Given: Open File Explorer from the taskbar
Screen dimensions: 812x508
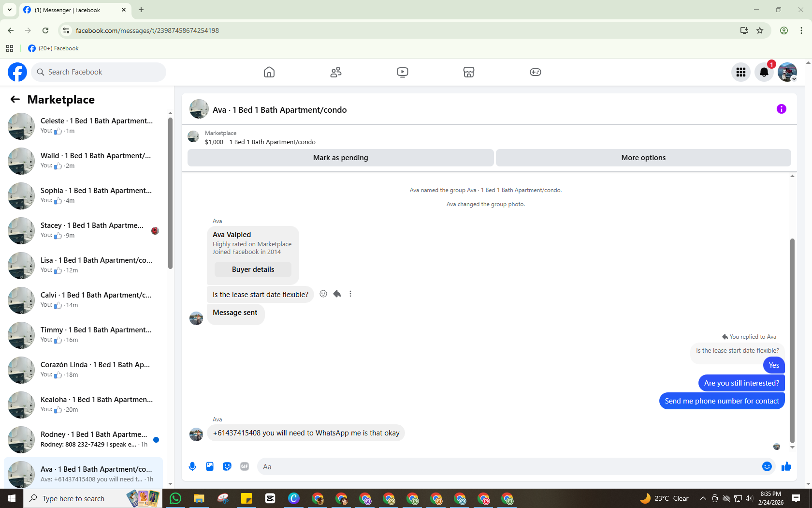Looking at the screenshot, I should [x=199, y=498].
